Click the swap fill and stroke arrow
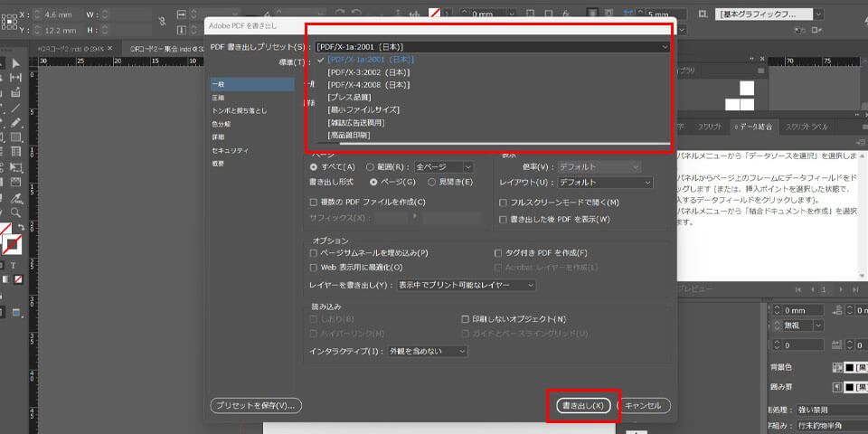Viewport: 868px width, 434px height. [20, 227]
